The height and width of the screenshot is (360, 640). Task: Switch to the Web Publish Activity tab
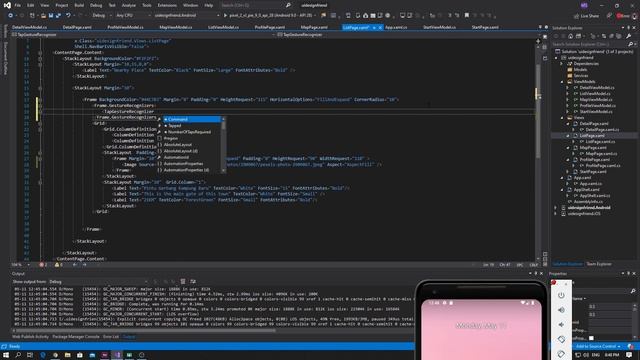[30, 337]
